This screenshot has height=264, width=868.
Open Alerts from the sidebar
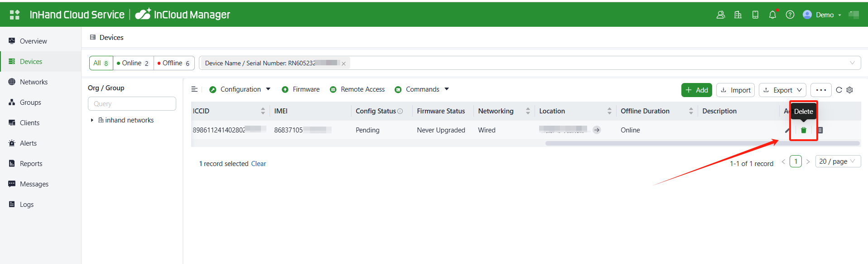click(28, 143)
